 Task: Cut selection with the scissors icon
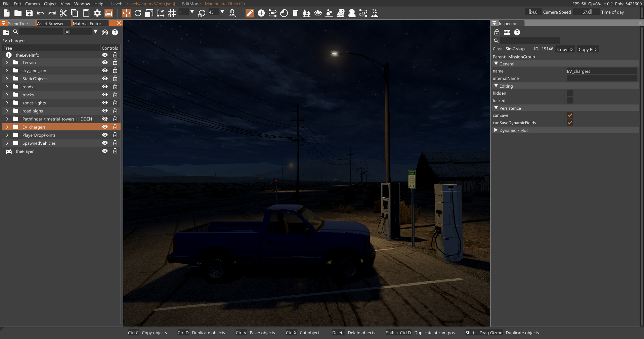pyautogui.click(x=63, y=13)
